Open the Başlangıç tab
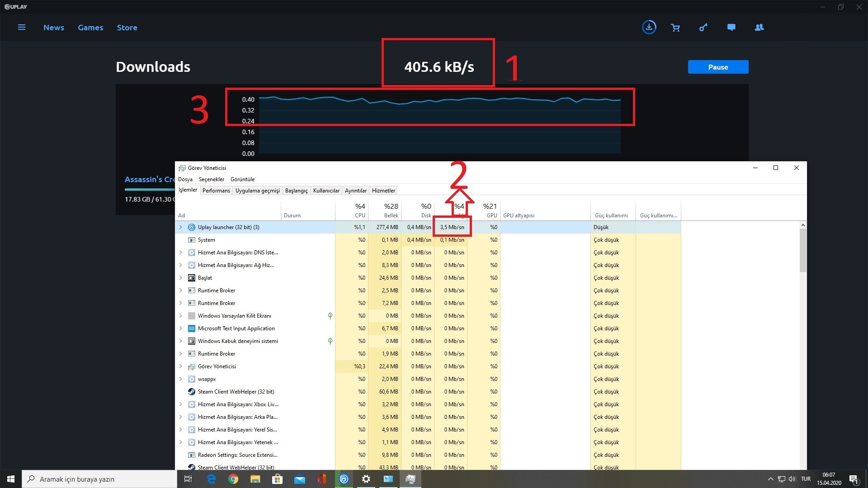Viewport: 868px width, 488px height. click(296, 191)
